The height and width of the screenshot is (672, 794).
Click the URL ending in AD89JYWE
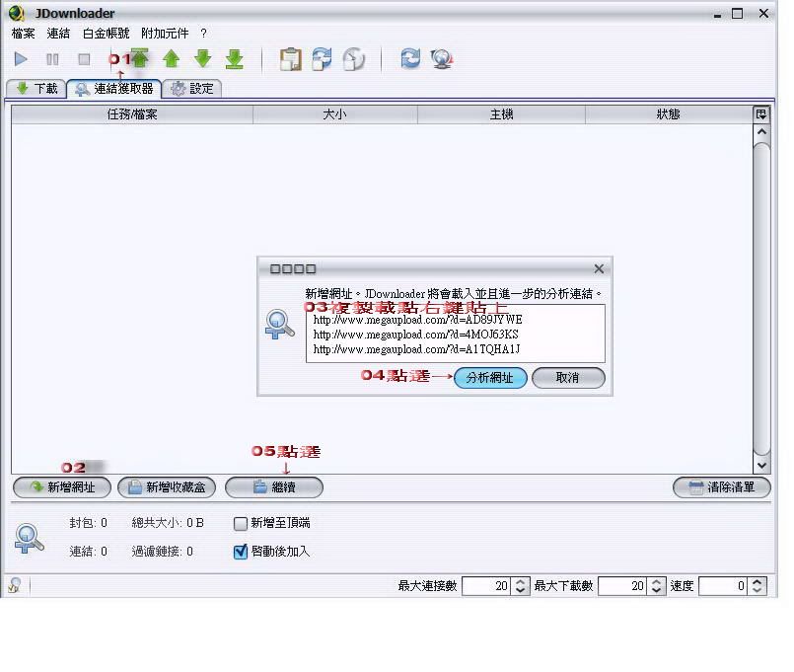[418, 320]
